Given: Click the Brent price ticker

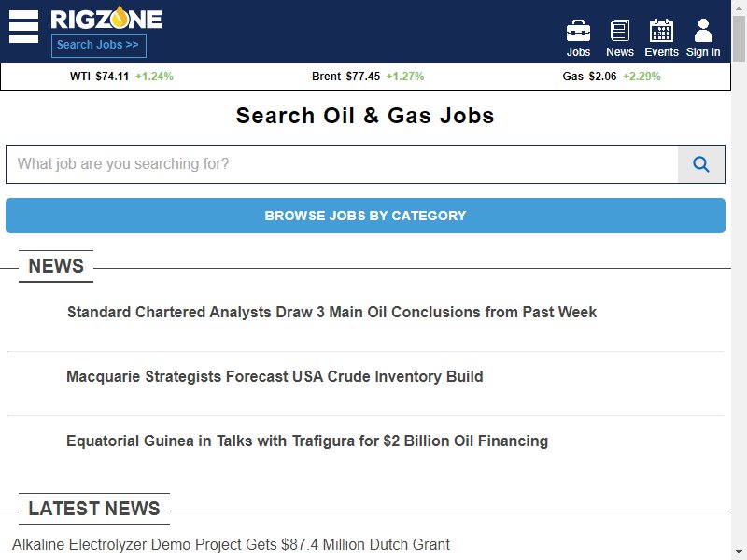Looking at the screenshot, I should click(x=368, y=77).
